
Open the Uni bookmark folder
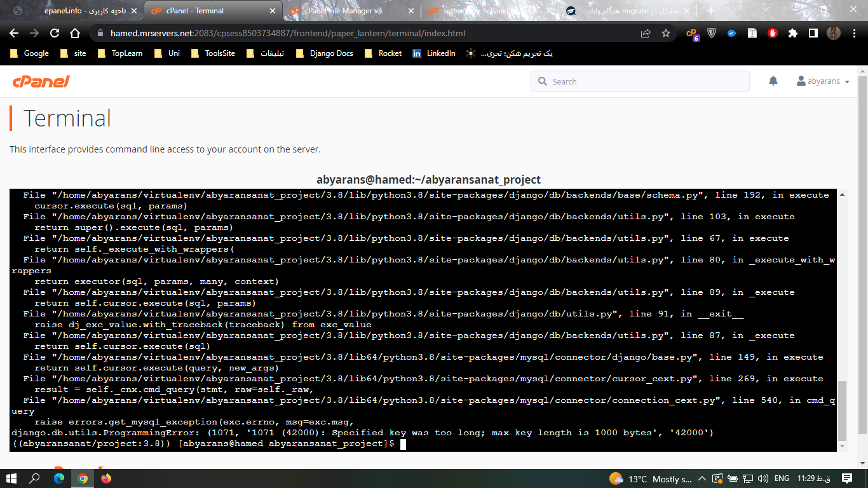pos(167,53)
